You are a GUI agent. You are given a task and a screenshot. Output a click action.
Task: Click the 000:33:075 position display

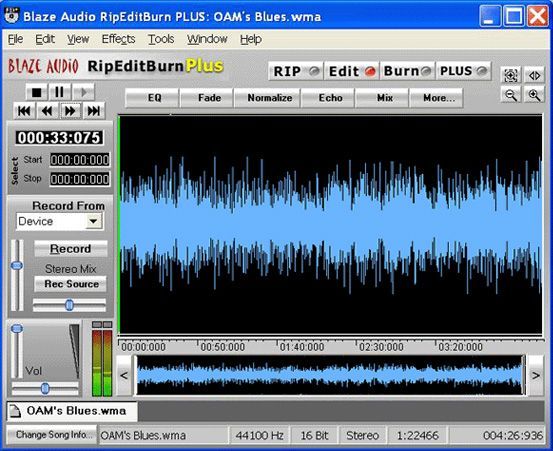(x=59, y=138)
